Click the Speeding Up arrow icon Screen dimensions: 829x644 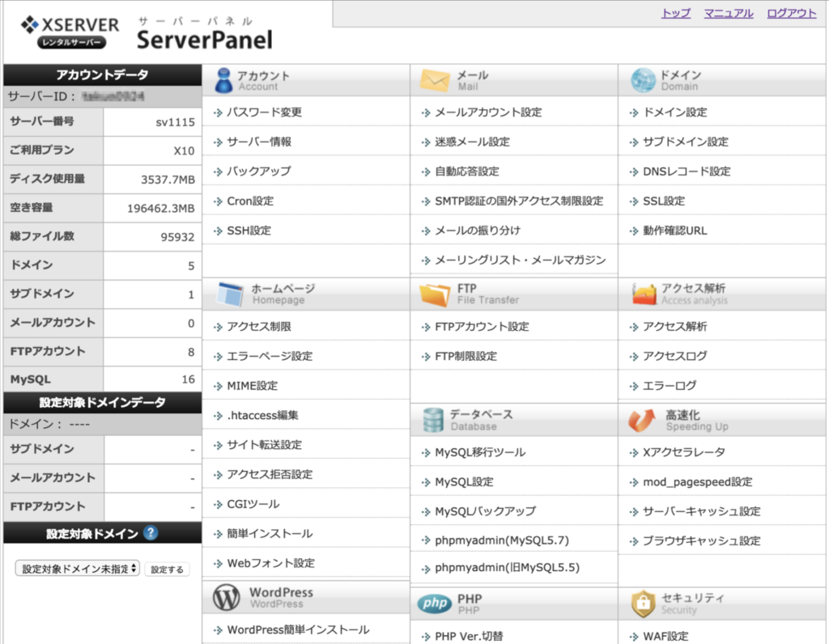point(643,419)
